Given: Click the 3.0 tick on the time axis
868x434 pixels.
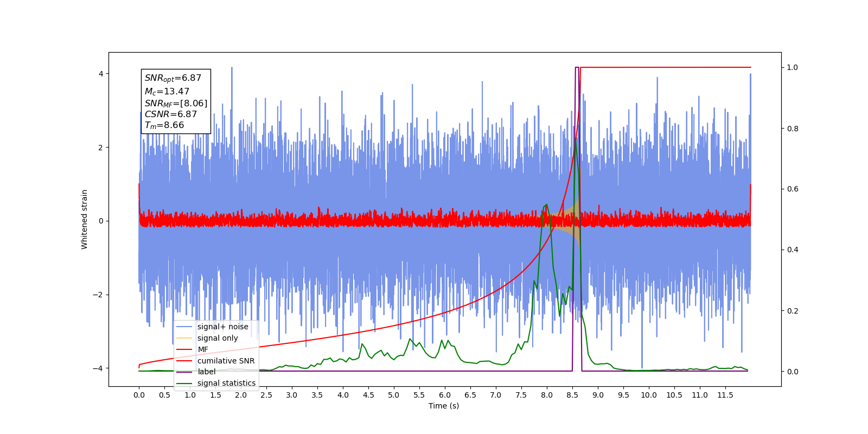Looking at the screenshot, I should pos(292,395).
